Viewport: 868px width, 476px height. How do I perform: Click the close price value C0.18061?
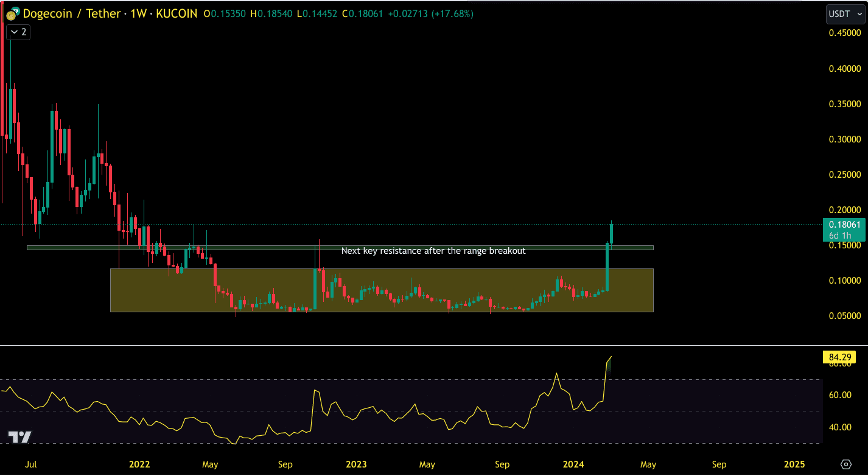click(x=362, y=13)
